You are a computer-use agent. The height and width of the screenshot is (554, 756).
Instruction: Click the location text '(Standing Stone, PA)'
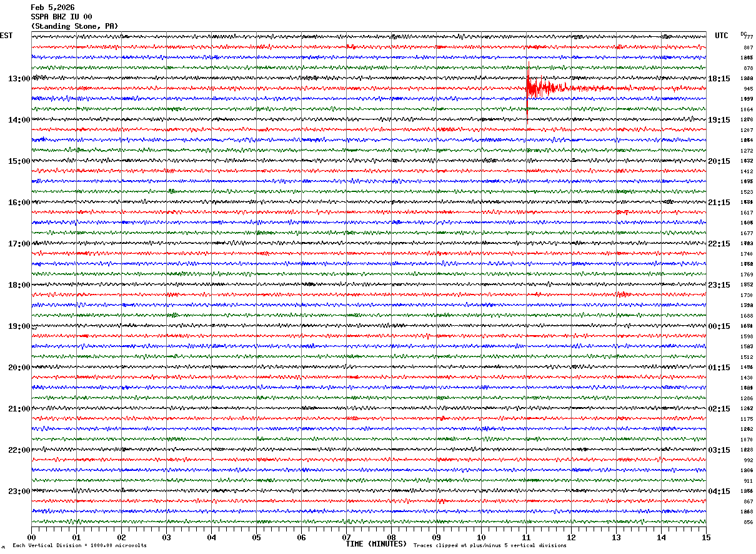(x=74, y=26)
